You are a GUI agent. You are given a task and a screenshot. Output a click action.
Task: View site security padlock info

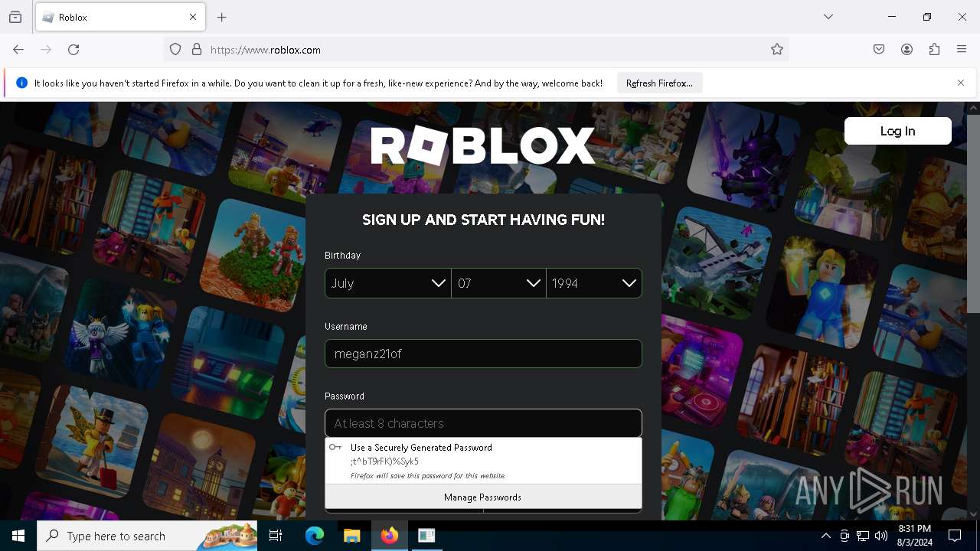click(197, 50)
